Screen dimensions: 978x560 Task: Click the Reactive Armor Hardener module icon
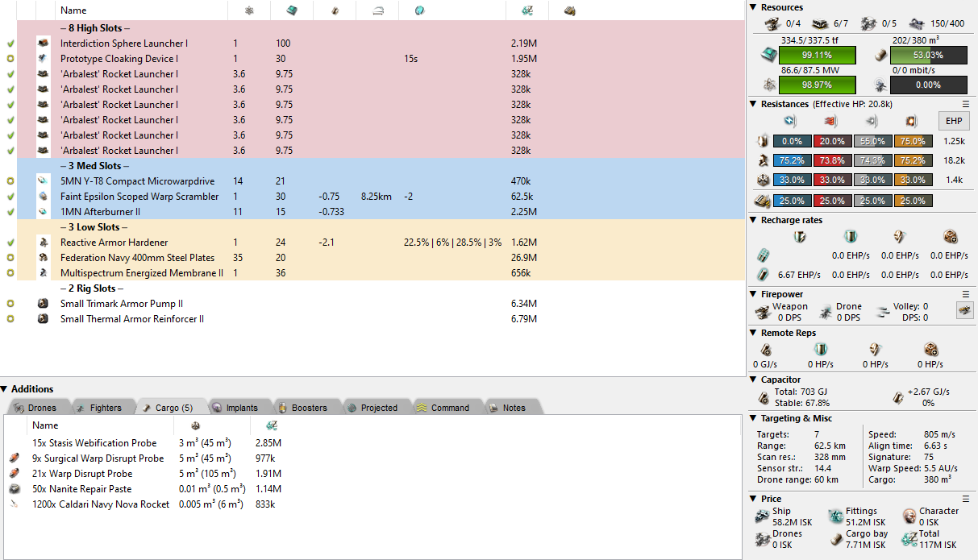(44, 243)
